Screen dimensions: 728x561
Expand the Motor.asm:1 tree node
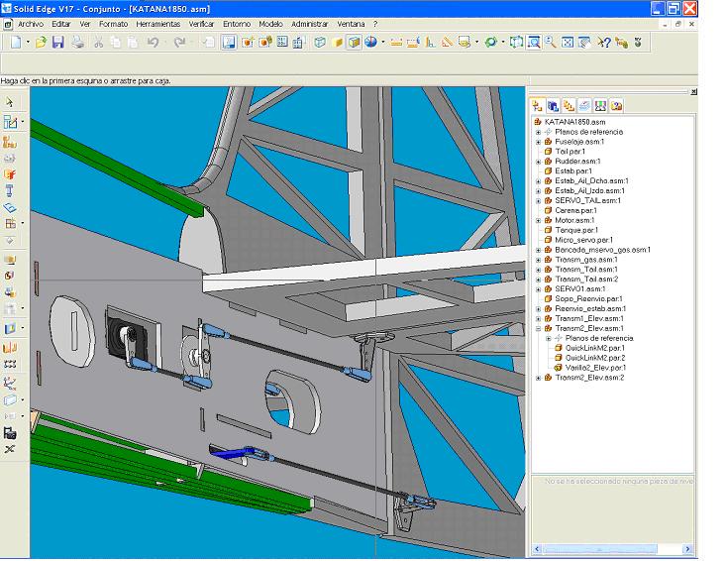pyautogui.click(x=538, y=220)
